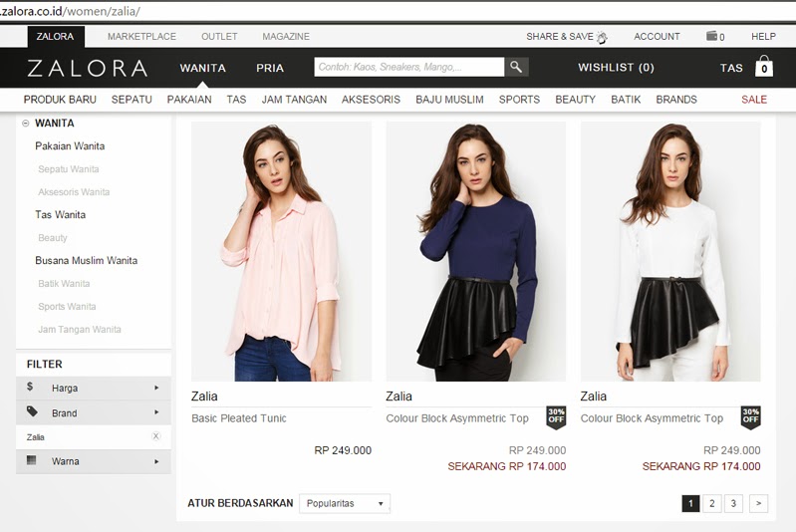796x532 pixels.
Task: Go to results page 2
Action: (x=712, y=503)
